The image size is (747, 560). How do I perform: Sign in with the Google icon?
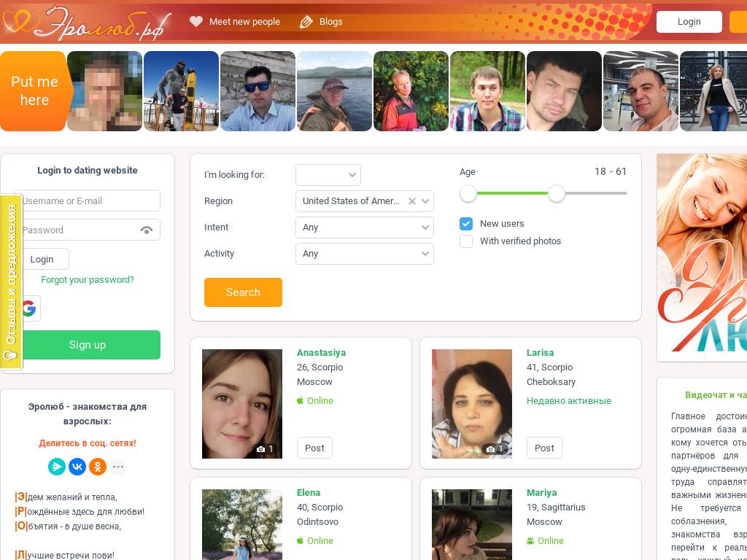click(29, 308)
